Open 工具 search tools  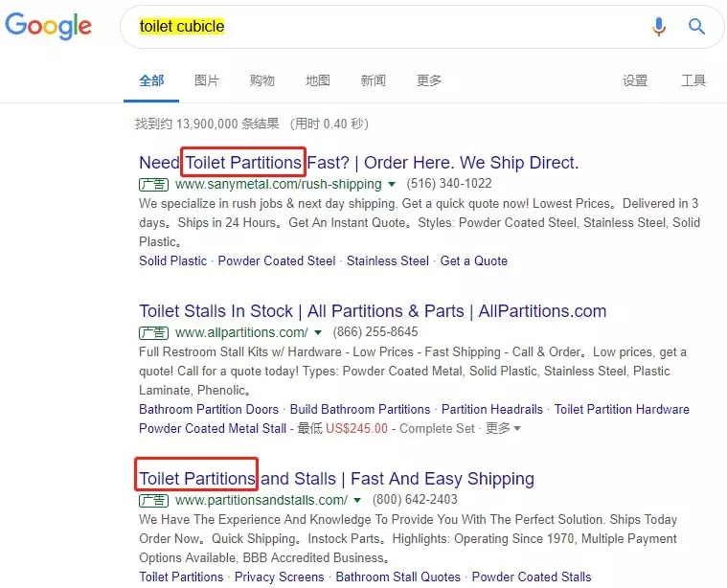click(x=693, y=80)
